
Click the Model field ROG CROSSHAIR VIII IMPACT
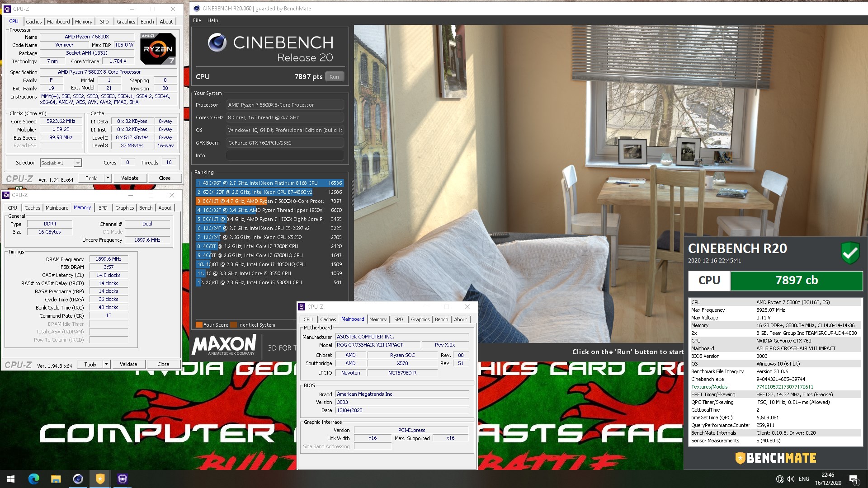[x=378, y=345]
